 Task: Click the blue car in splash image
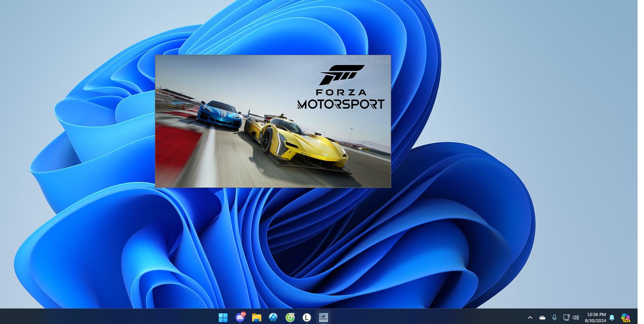click(219, 113)
